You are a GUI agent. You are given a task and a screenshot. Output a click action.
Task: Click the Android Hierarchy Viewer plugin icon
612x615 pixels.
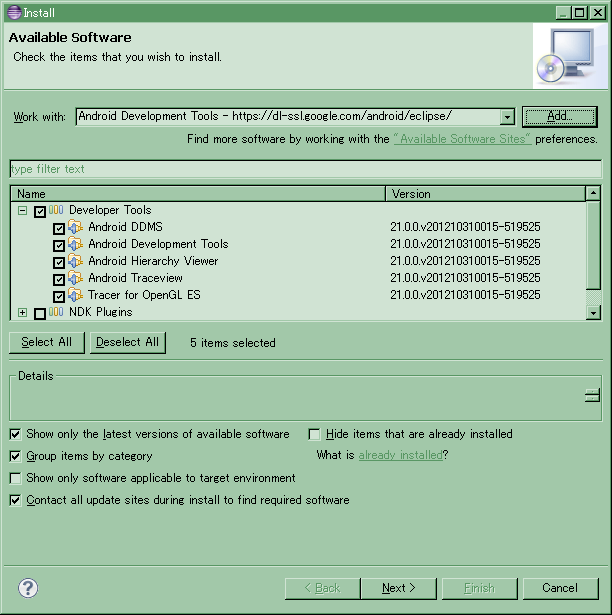pos(75,260)
